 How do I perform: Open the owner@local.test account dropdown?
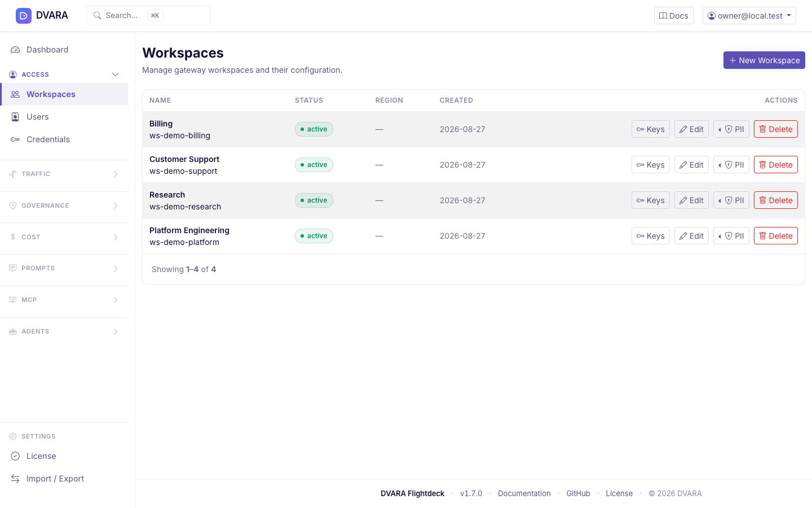click(749, 16)
